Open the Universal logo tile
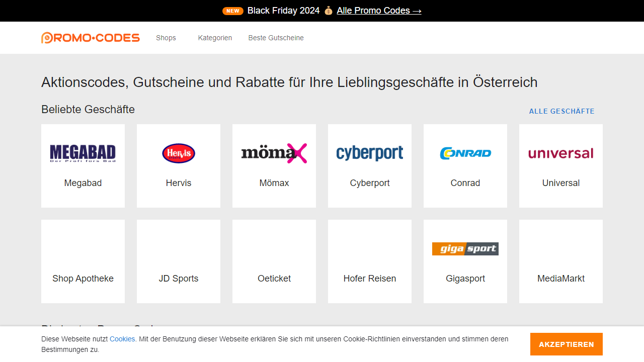The height and width of the screenshot is (362, 644). (x=561, y=153)
